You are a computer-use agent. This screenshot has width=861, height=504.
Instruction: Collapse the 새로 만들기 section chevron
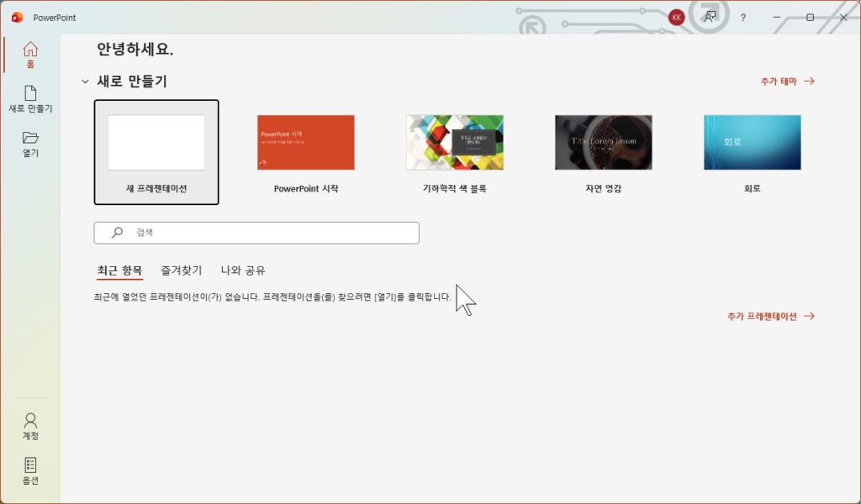pos(84,81)
